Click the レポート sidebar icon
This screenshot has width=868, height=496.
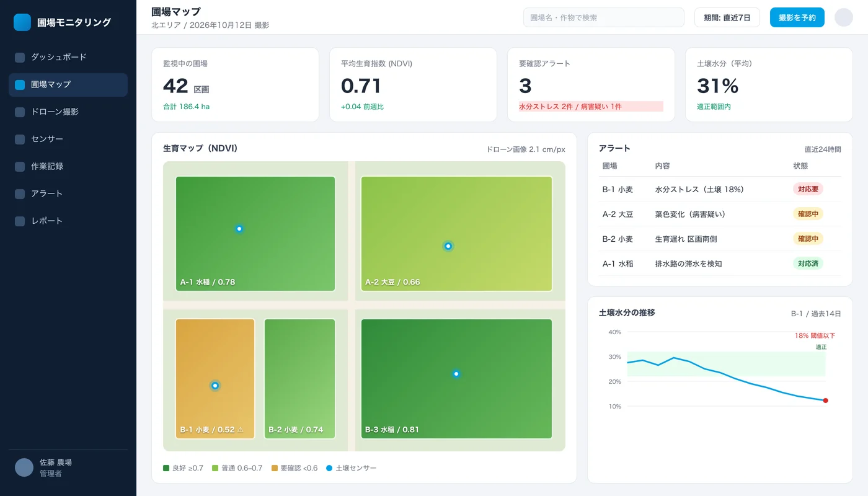point(20,221)
